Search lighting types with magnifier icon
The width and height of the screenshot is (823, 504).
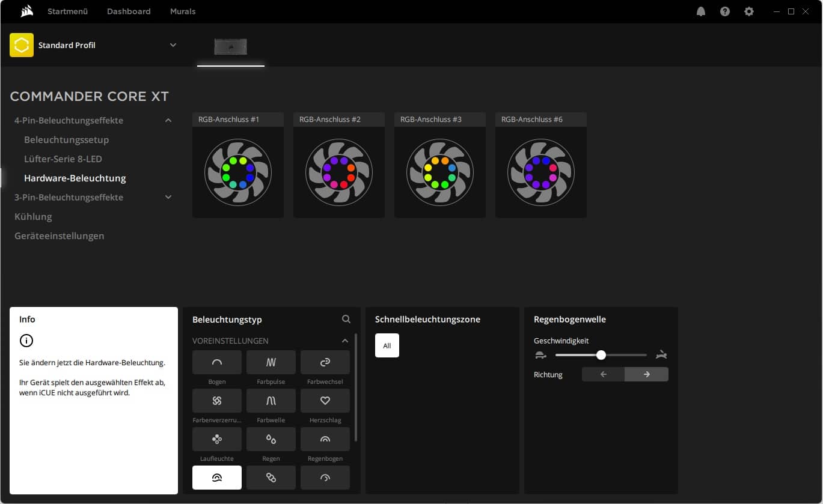pos(346,319)
